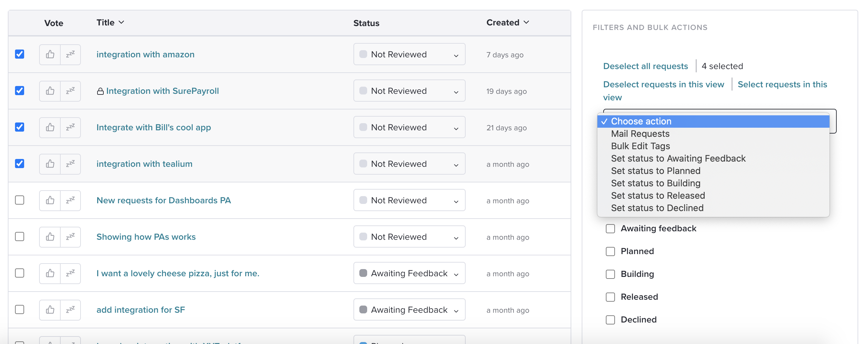Sort the table by Created column
The width and height of the screenshot is (868, 344).
pyautogui.click(x=507, y=22)
